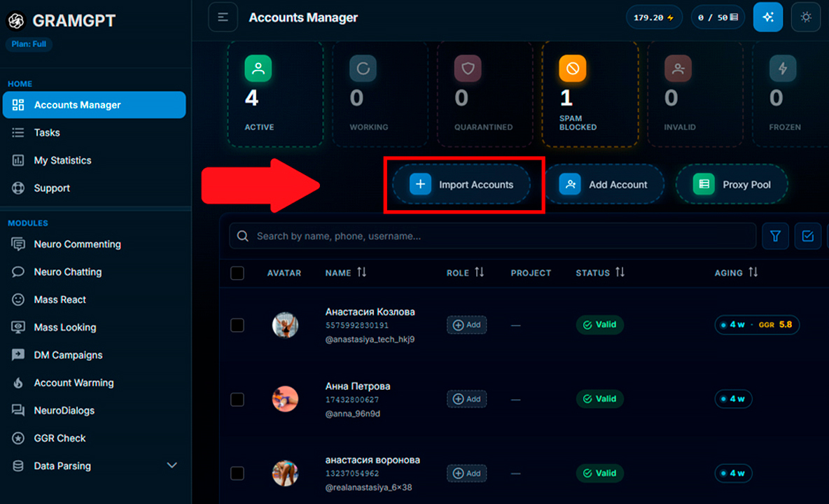
Task: Click Valid status of Анна Петрова
Action: click(599, 399)
